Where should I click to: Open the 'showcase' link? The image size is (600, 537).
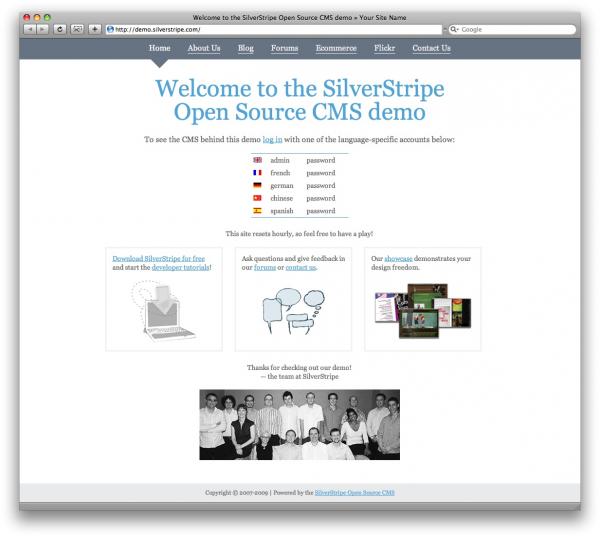click(398, 258)
